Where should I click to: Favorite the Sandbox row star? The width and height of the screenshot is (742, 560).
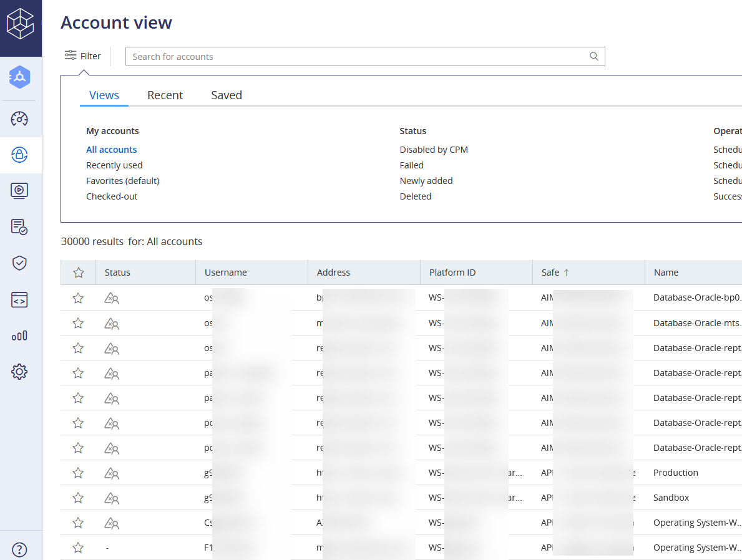(78, 498)
